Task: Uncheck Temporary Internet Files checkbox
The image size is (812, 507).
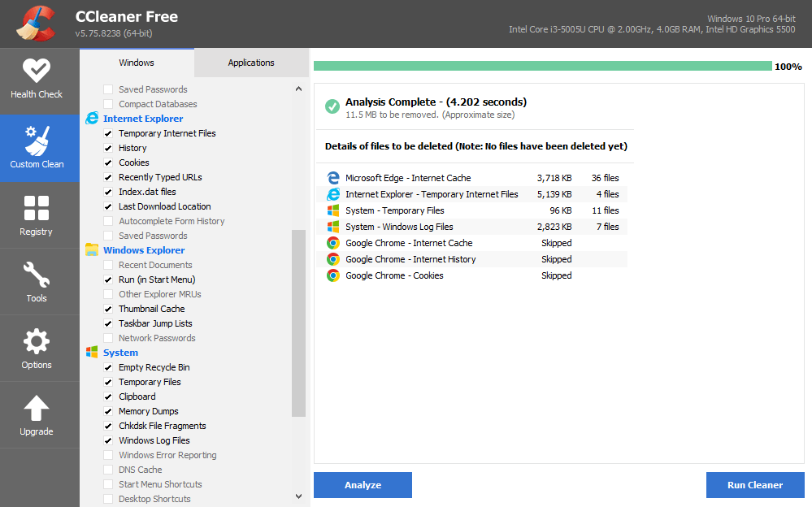Action: 108,133
